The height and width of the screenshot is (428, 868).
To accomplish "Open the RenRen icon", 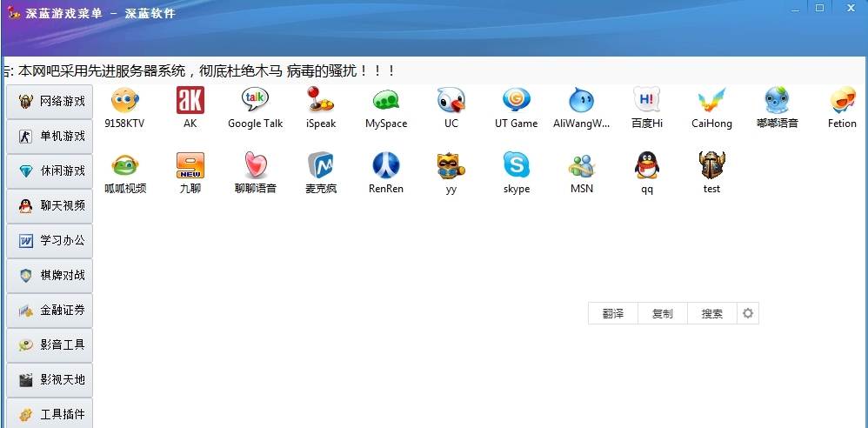I will 386,165.
